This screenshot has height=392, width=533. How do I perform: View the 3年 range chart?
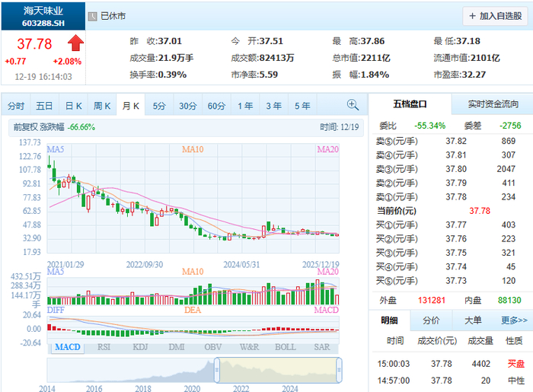click(273, 106)
